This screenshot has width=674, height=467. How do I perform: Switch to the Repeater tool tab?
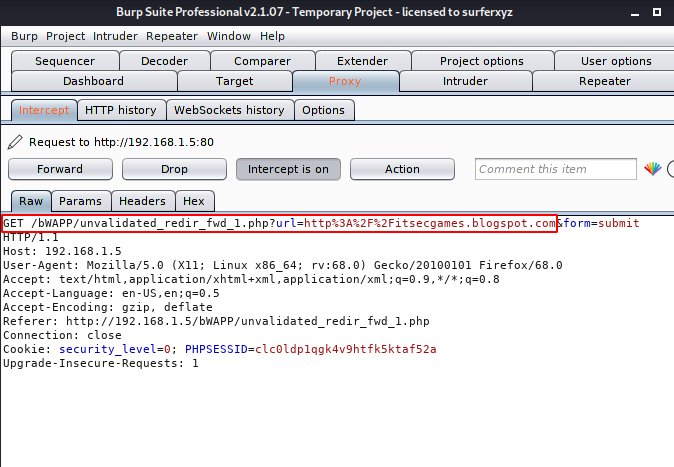click(x=604, y=81)
